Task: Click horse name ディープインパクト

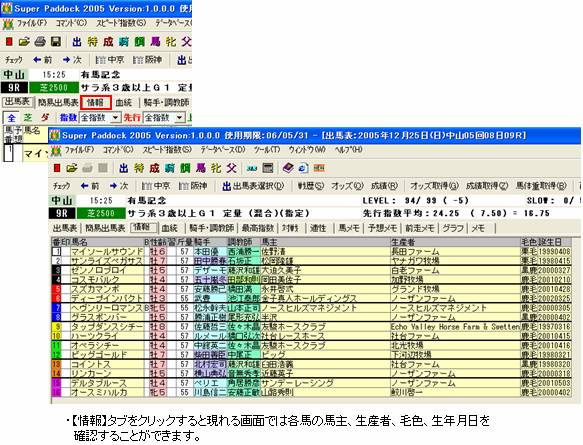Action: pyautogui.click(x=107, y=298)
